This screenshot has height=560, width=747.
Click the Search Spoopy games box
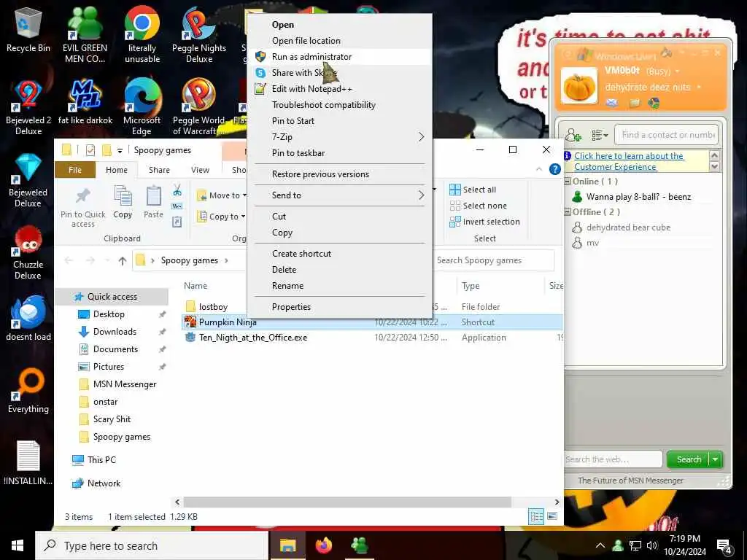point(492,260)
